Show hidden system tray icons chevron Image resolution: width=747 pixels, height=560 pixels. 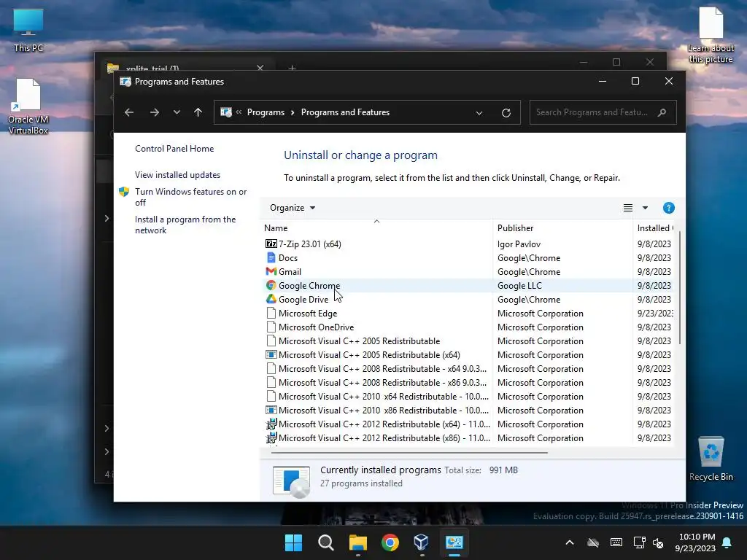point(570,542)
